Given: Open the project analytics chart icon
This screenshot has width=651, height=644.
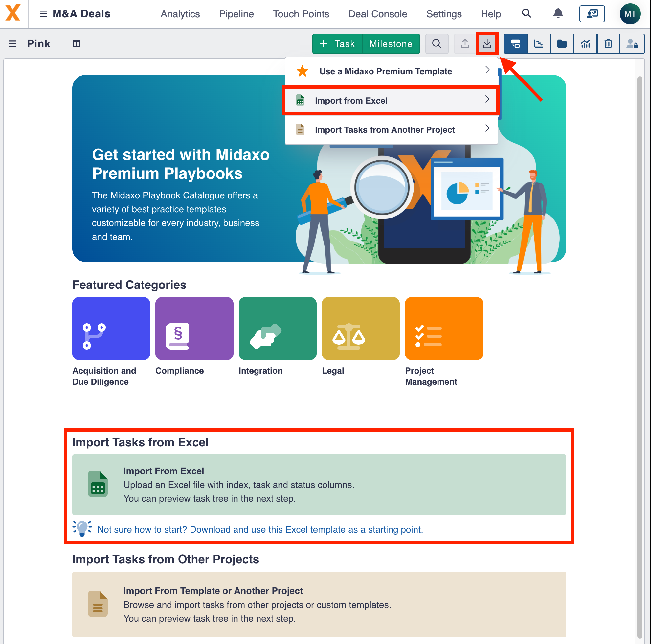Looking at the screenshot, I should [585, 43].
